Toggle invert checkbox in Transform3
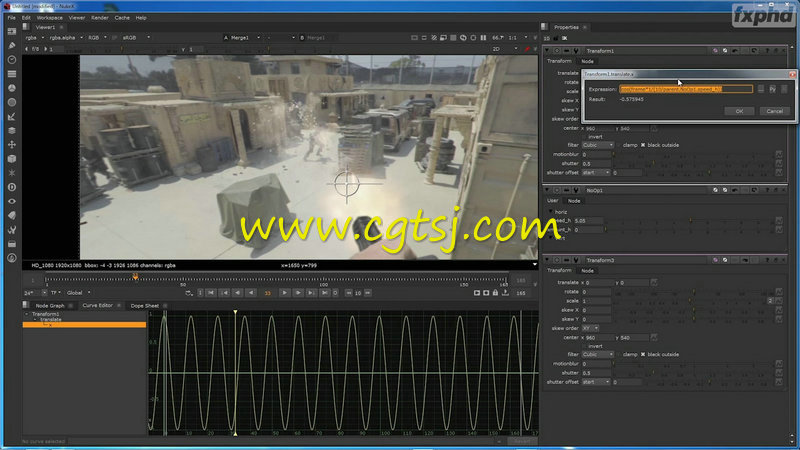The image size is (800, 450). (x=584, y=346)
